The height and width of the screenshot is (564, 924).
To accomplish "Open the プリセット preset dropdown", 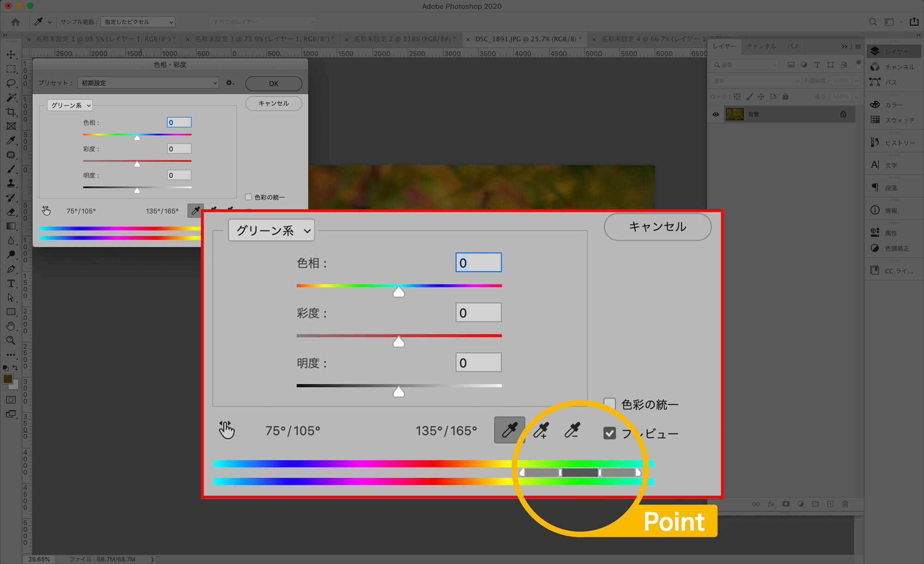I will click(148, 83).
